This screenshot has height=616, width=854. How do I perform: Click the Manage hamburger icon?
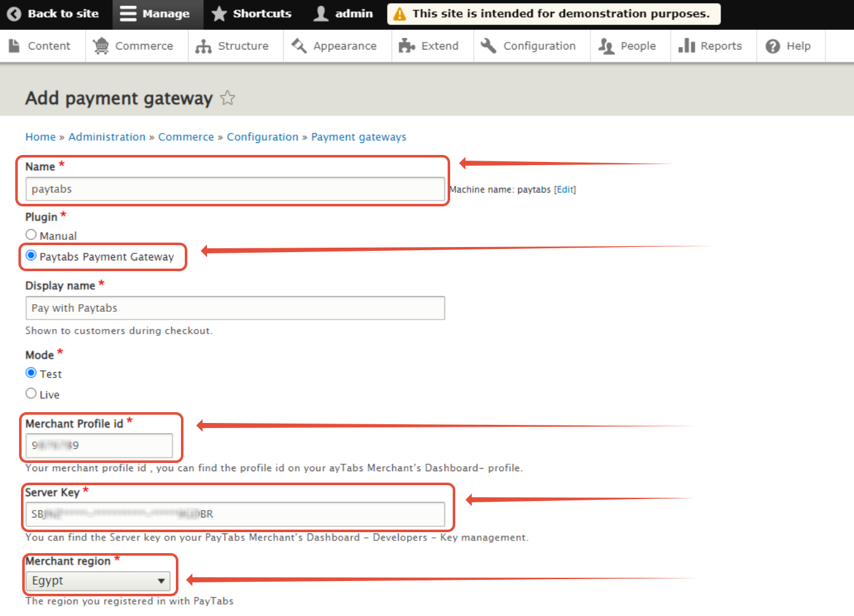(x=128, y=14)
